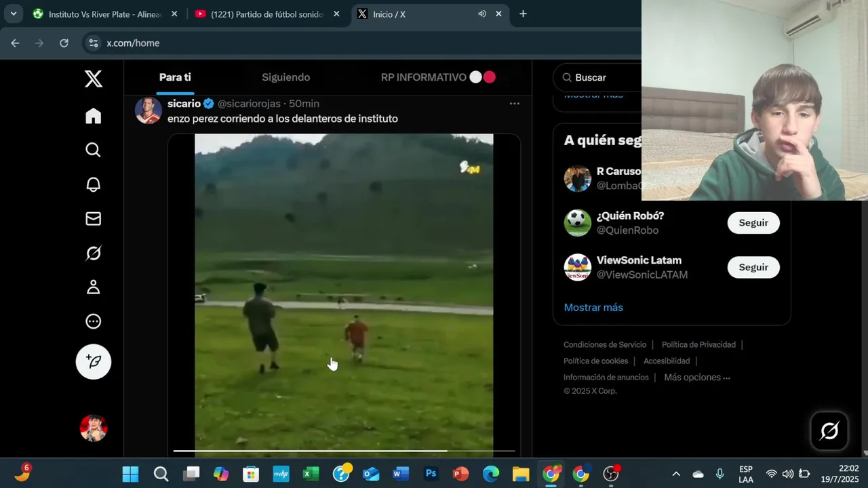Close the YouTube tab
The width and height of the screenshot is (868, 488).
(336, 14)
